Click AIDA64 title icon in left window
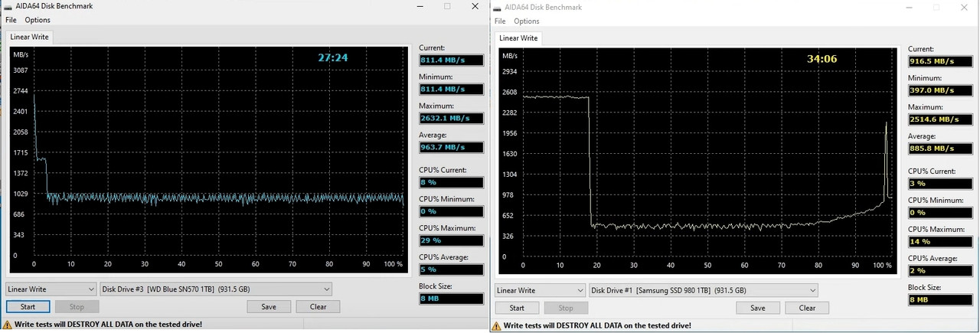Image resolution: width=980 pixels, height=333 pixels. [x=8, y=6]
